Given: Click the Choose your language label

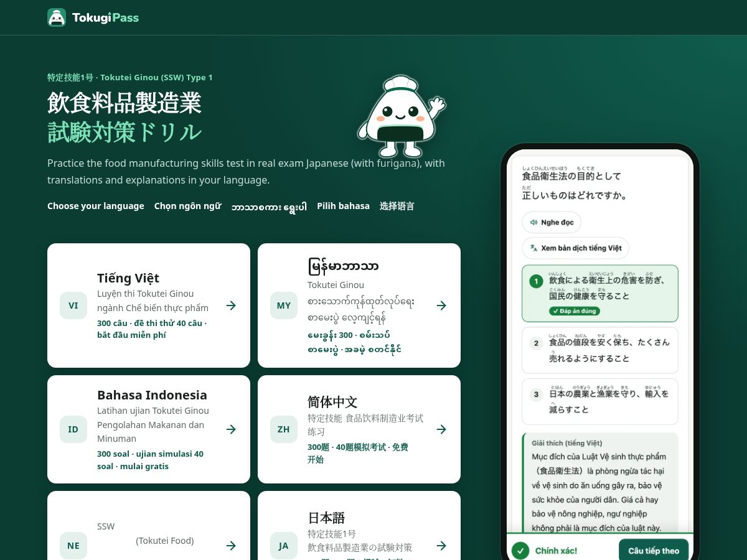Looking at the screenshot, I should [x=96, y=206].
